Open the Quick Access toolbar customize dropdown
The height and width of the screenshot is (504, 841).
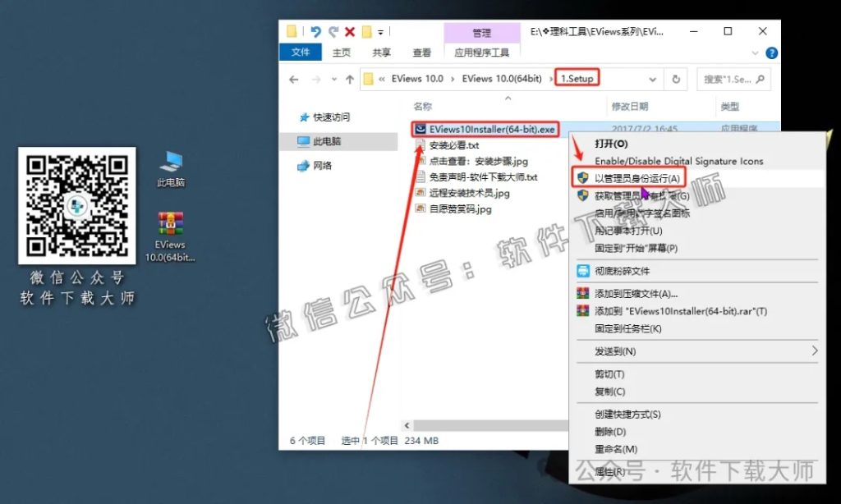coord(381,32)
